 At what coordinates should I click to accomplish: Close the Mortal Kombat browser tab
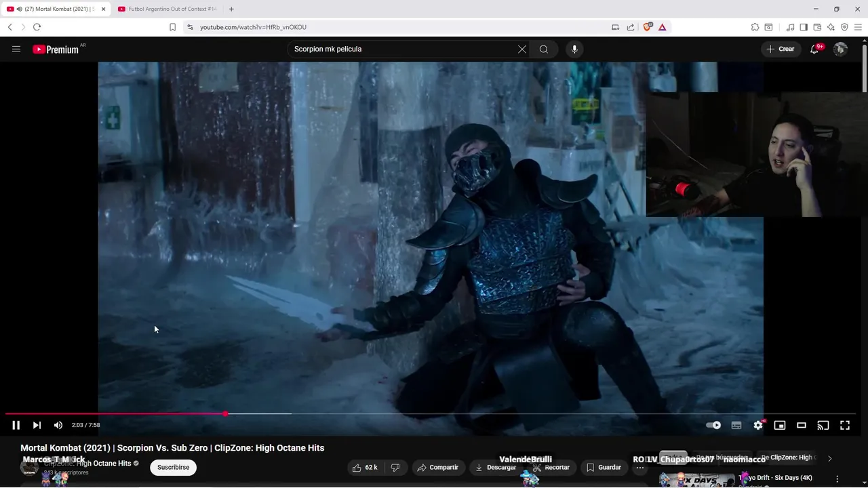(104, 9)
